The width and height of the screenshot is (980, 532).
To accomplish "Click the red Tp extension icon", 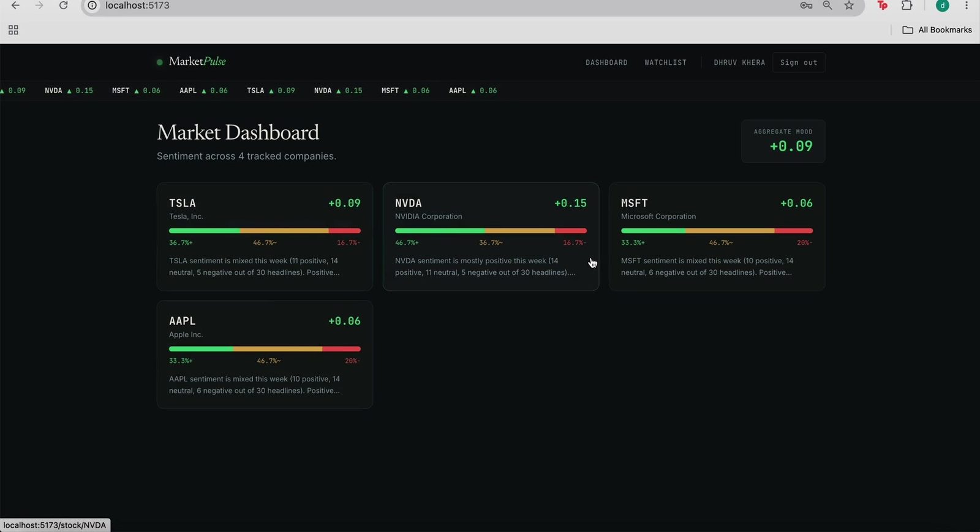I will (x=883, y=6).
